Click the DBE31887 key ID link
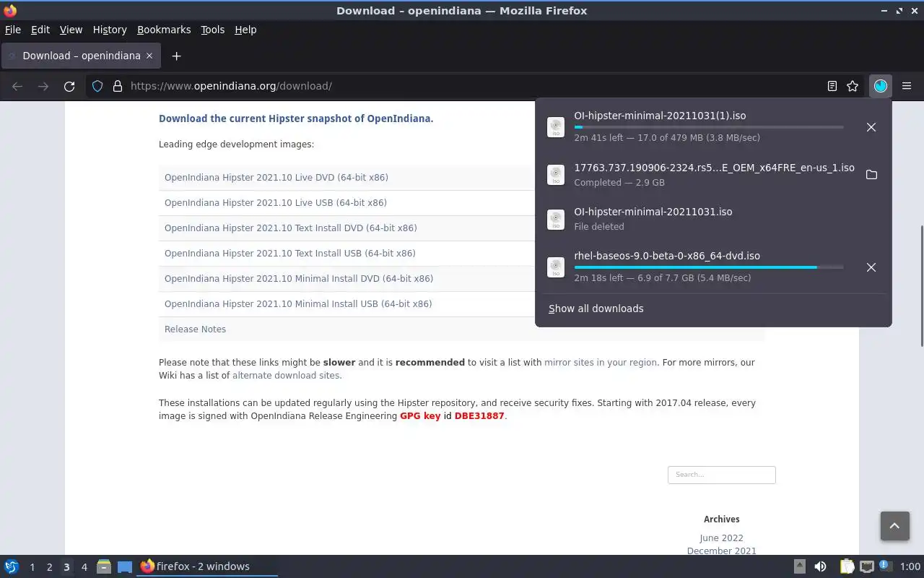Screen dimensions: 924x578 (479, 416)
